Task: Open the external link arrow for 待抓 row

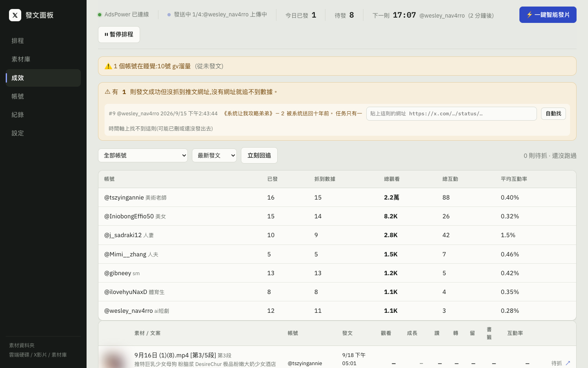Action: click(x=568, y=363)
